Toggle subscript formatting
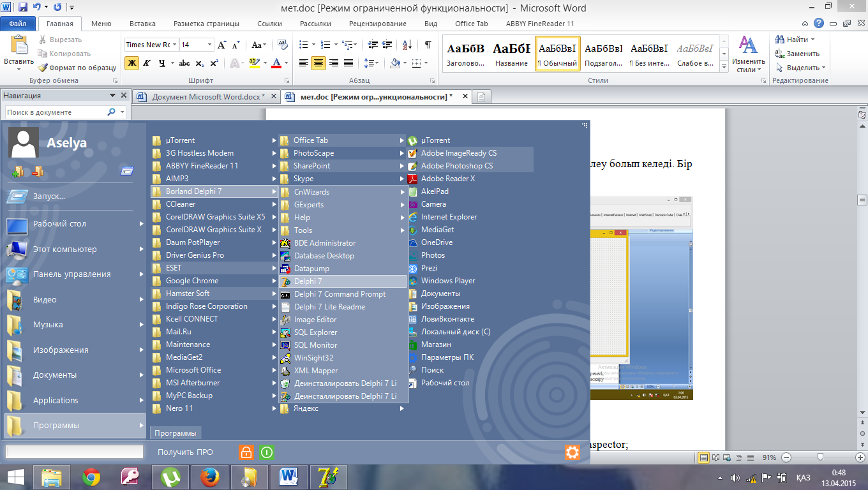This screenshot has height=490, width=868. click(x=200, y=63)
